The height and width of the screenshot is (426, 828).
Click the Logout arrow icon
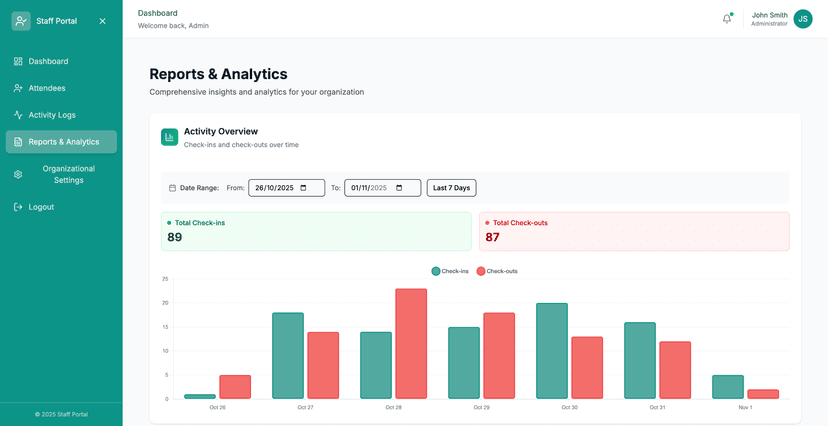18,207
